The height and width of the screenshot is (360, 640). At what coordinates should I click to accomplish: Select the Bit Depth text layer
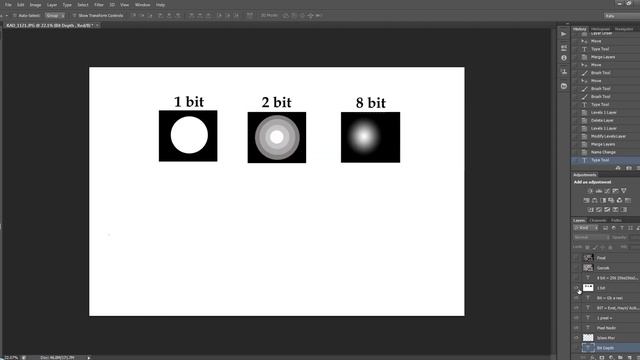click(x=606, y=348)
